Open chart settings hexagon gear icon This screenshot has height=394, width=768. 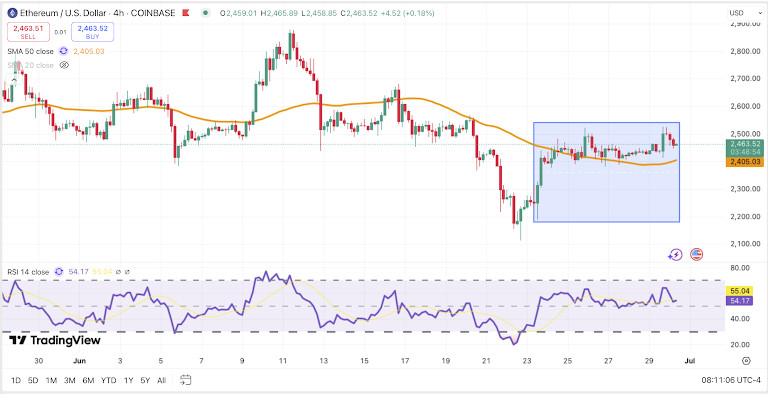746,361
